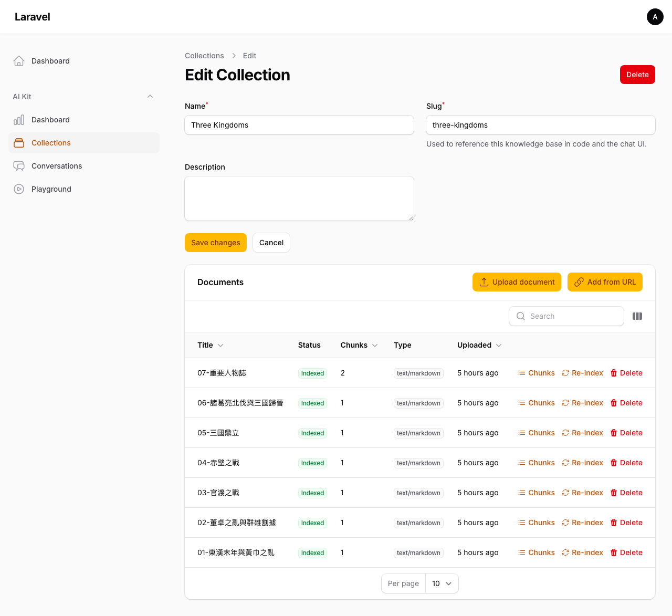Image resolution: width=672 pixels, height=616 pixels.
Task: Click list icon for 07-重要人物誌 Chunks
Action: [x=522, y=373]
